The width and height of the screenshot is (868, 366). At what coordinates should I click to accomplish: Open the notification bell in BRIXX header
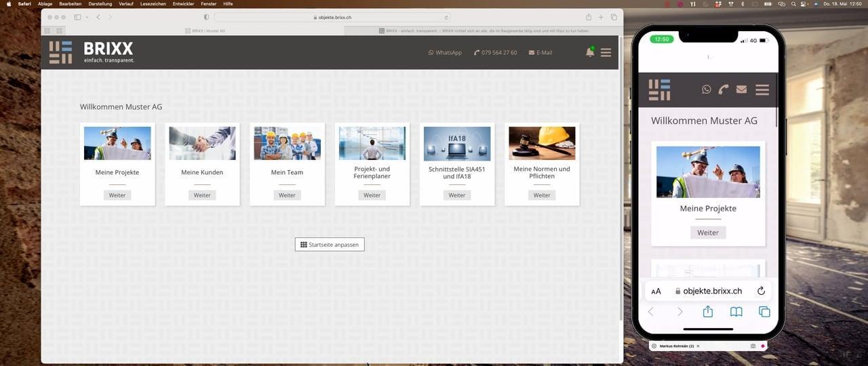click(590, 52)
